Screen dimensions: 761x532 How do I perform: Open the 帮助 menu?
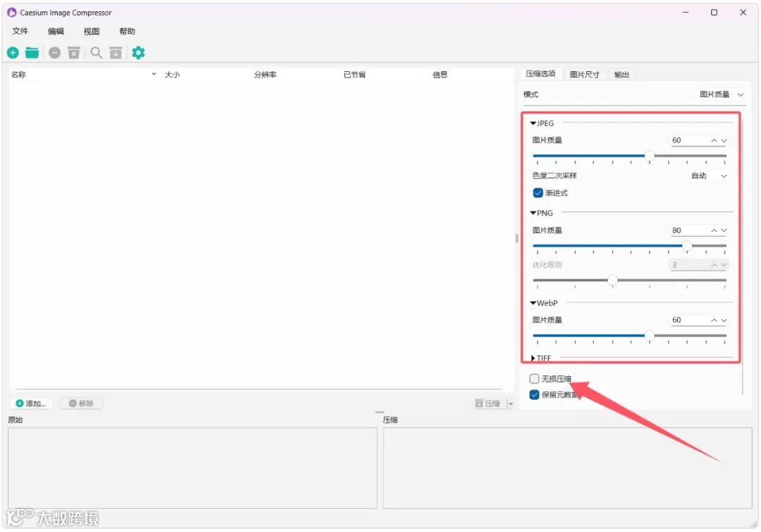127,31
